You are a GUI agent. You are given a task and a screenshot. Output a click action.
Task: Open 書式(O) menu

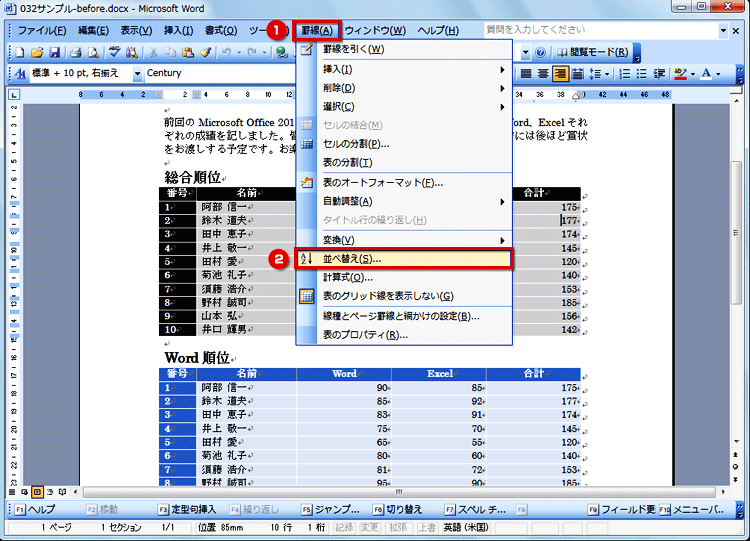[x=221, y=31]
